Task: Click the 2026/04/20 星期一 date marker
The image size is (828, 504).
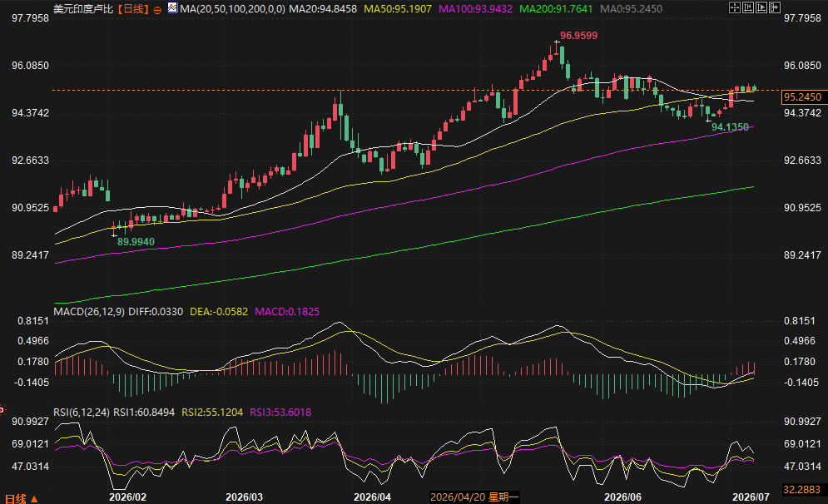Action: (474, 497)
